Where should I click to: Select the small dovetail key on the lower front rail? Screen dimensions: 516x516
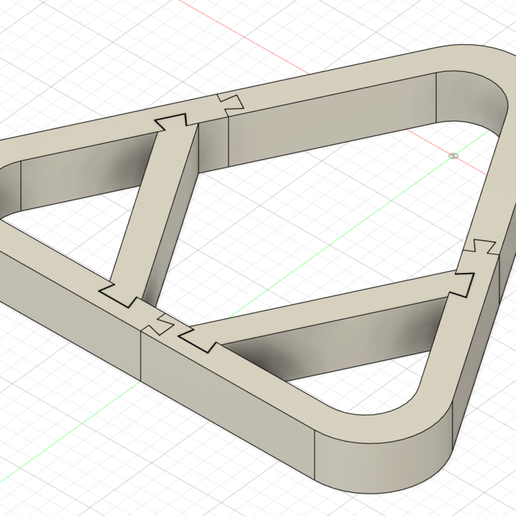(x=161, y=323)
